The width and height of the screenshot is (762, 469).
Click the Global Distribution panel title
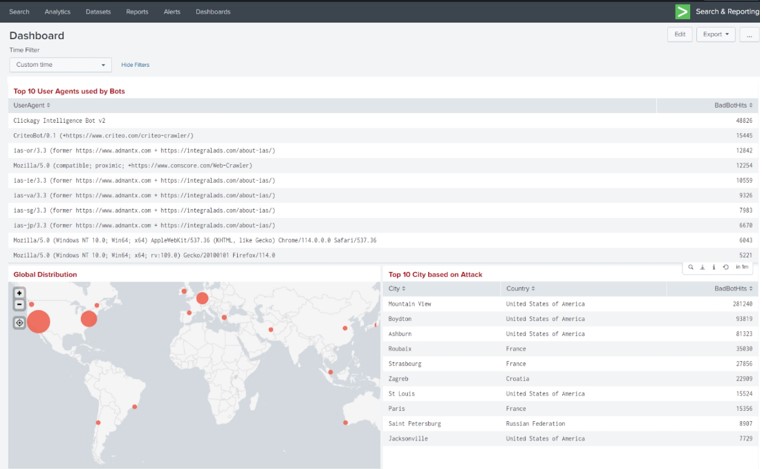45,275
